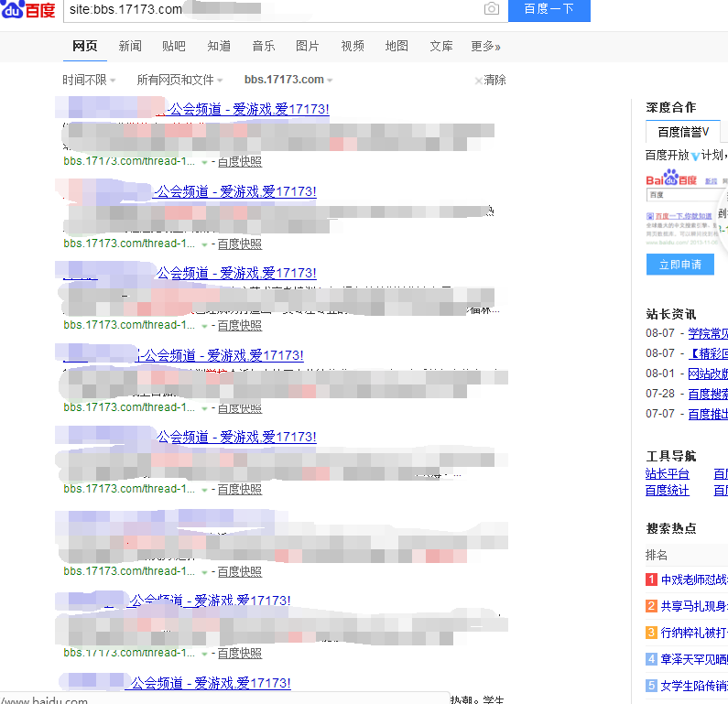Expand the 所有网页和文件 file type dropdown
Screen dimensions: 728x704
coord(179,80)
